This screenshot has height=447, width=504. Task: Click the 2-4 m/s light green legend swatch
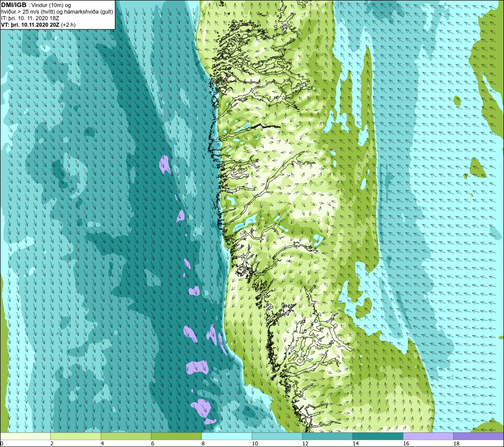click(x=76, y=436)
